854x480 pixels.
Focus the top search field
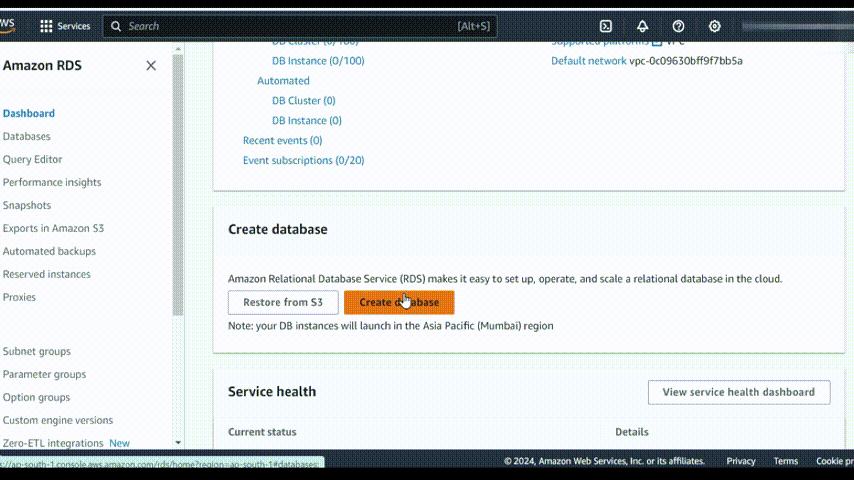[300, 26]
